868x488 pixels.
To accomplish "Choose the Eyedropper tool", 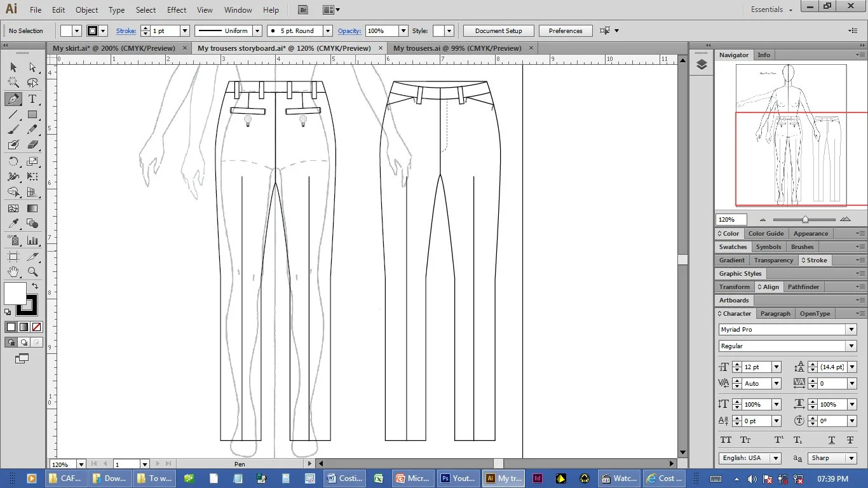I will (13, 224).
